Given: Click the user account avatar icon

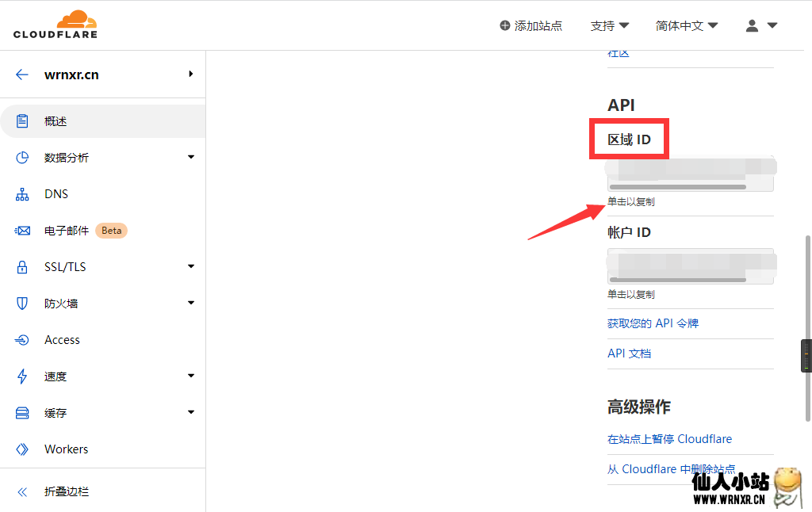Looking at the screenshot, I should click(752, 25).
